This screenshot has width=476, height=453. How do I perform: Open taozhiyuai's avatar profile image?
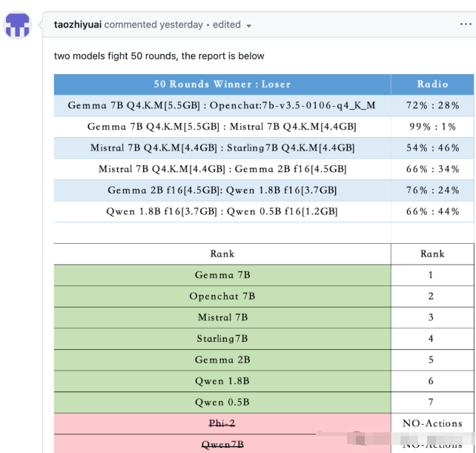(17, 25)
